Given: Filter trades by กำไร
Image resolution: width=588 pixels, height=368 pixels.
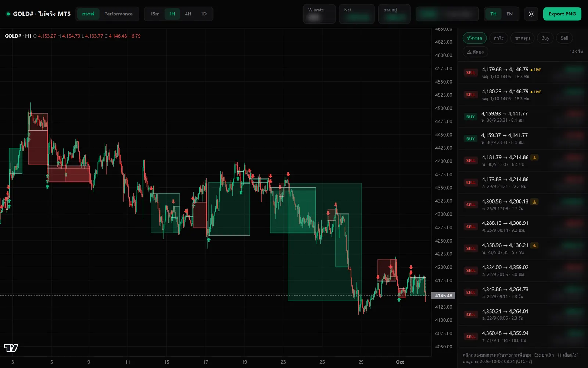Looking at the screenshot, I should point(499,38).
